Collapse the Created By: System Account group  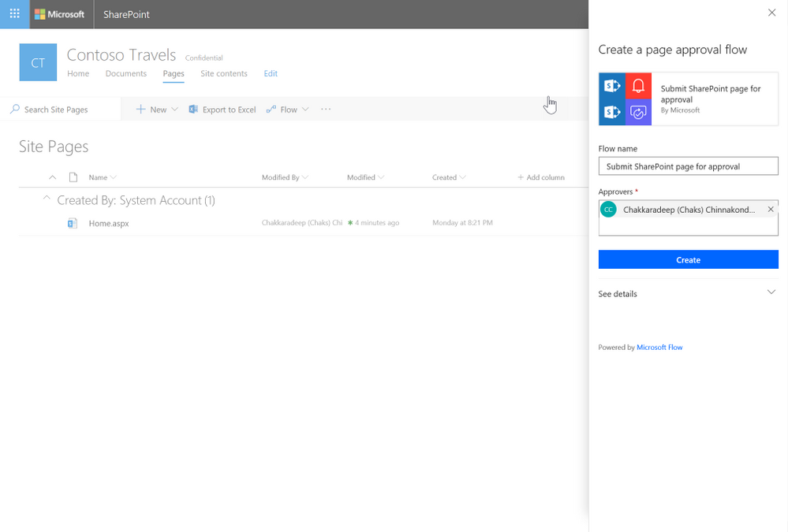click(47, 200)
